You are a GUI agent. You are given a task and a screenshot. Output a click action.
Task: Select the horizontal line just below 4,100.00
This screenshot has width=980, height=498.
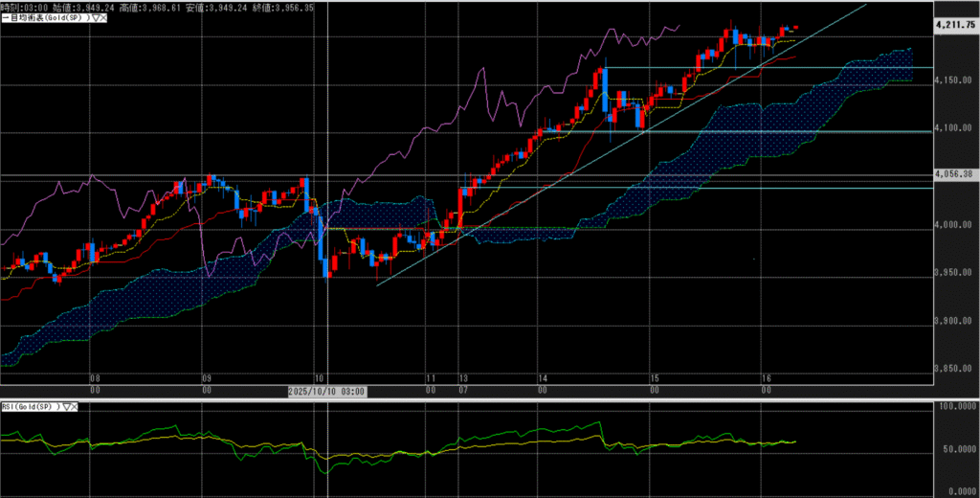[x=766, y=131]
